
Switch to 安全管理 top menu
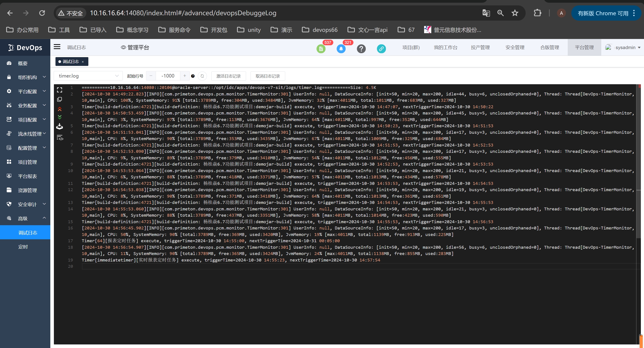515,47
